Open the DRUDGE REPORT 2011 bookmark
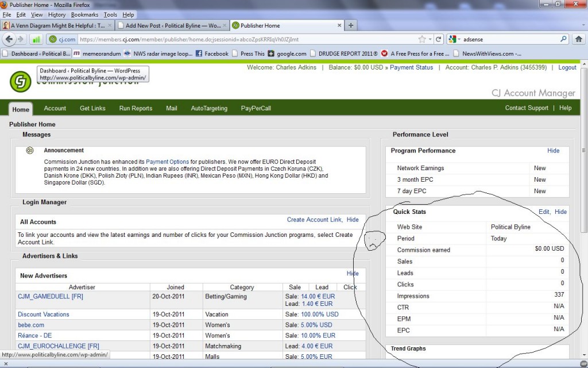Image resolution: width=588 pixels, height=368 pixels. click(344, 53)
